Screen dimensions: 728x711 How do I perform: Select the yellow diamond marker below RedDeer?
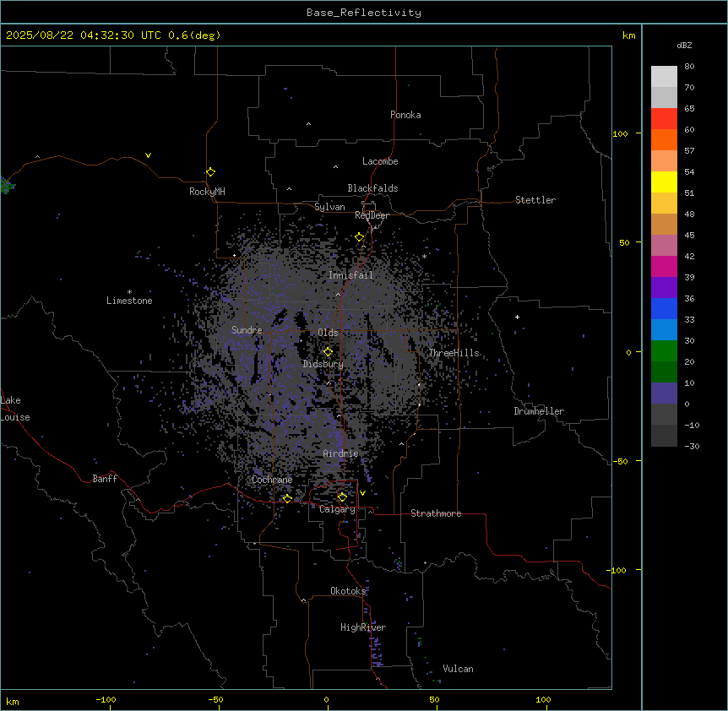coord(360,237)
